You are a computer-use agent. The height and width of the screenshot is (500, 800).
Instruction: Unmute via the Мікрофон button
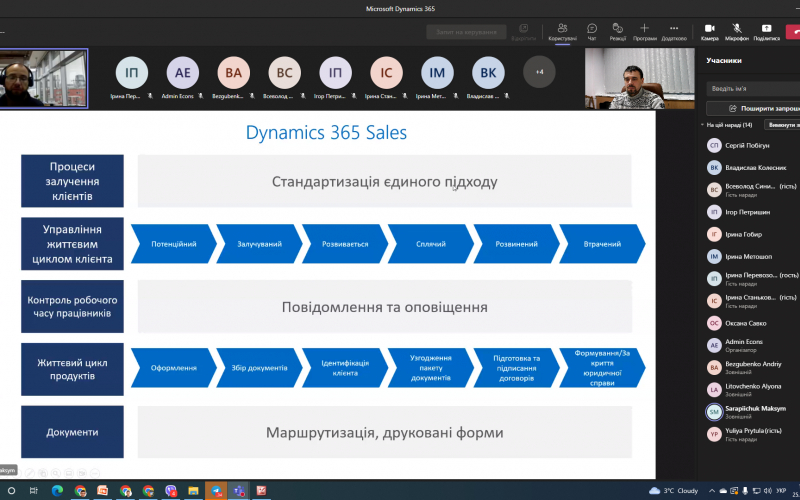coord(737,32)
